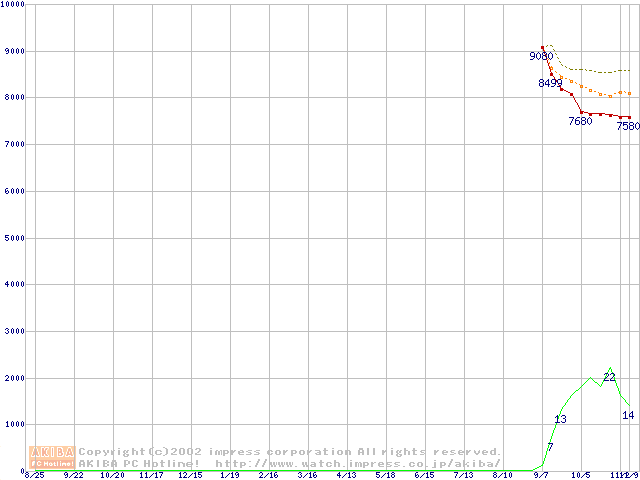640x480 pixels.
Task: Select the 8493 price data label
Action: coord(550,83)
